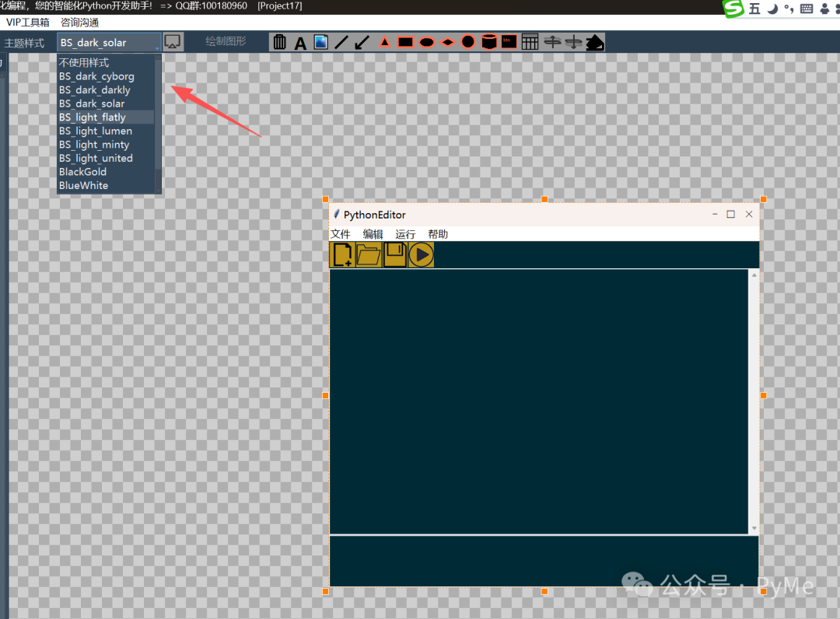This screenshot has height=619, width=840.
Task: Select the triangle shape tool
Action: pyautogui.click(x=385, y=42)
